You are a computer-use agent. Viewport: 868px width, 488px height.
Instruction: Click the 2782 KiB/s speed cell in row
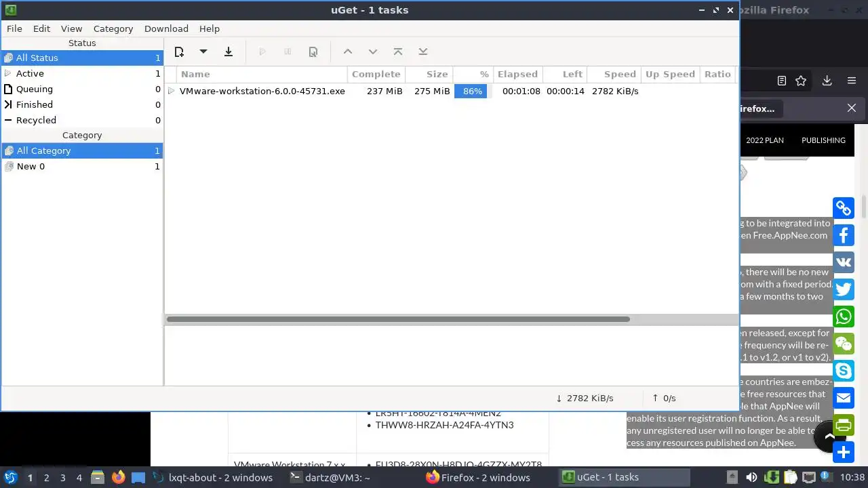(615, 91)
